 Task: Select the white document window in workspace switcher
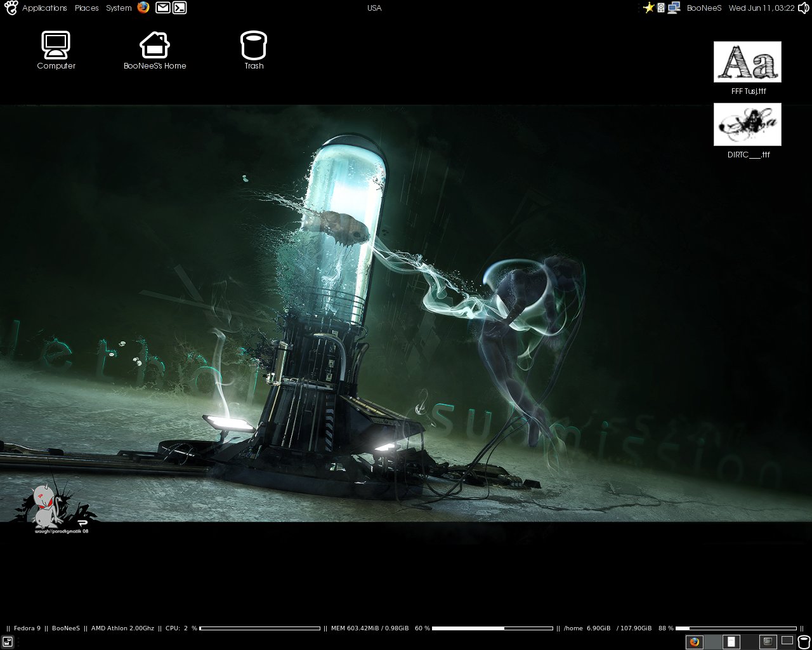click(731, 642)
